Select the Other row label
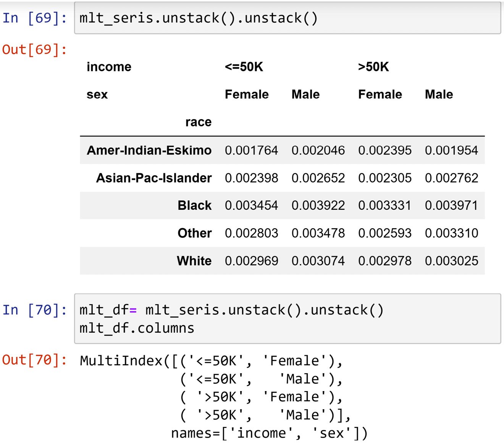 tap(194, 233)
